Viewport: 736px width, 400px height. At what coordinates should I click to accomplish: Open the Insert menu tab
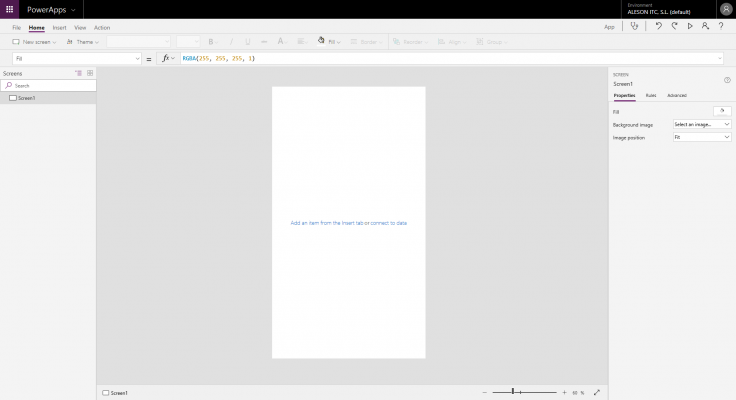pyautogui.click(x=59, y=27)
